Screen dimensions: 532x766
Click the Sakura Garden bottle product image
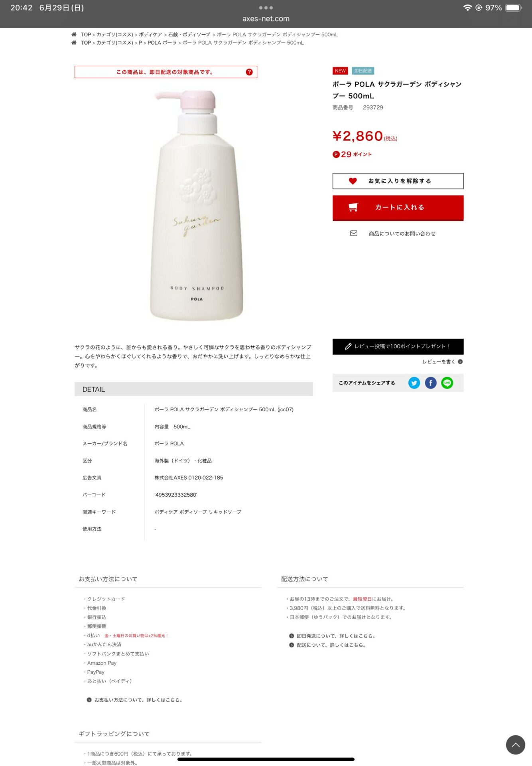point(196,205)
